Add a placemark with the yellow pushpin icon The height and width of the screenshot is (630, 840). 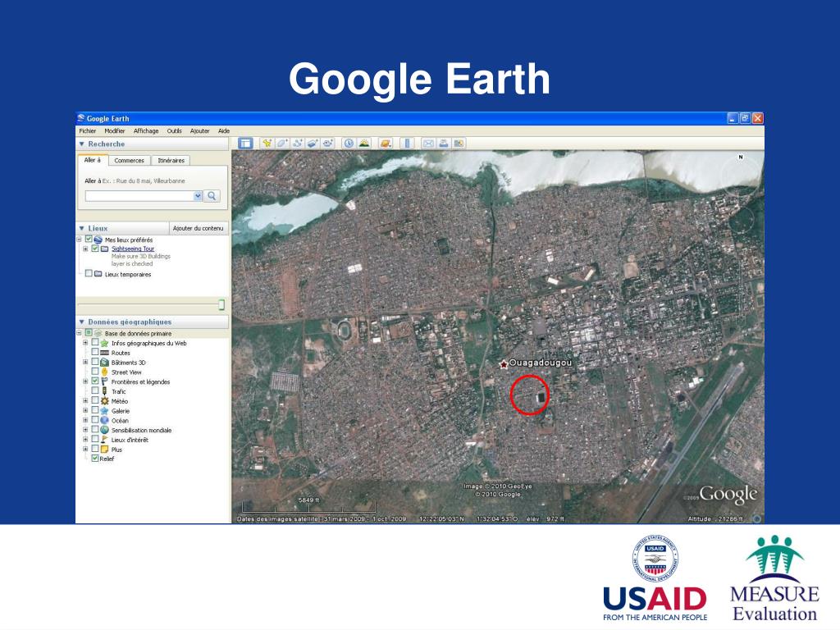[267, 143]
